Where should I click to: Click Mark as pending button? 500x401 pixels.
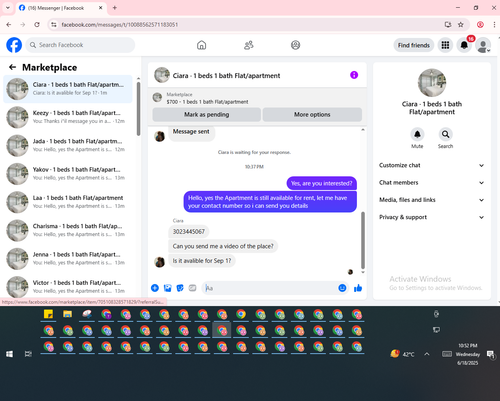point(207,114)
